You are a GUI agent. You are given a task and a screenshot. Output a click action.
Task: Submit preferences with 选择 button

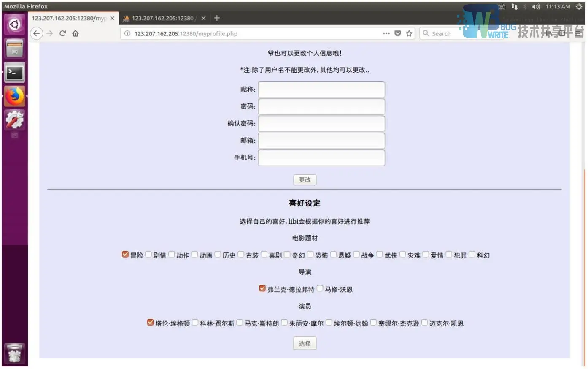[x=305, y=343]
